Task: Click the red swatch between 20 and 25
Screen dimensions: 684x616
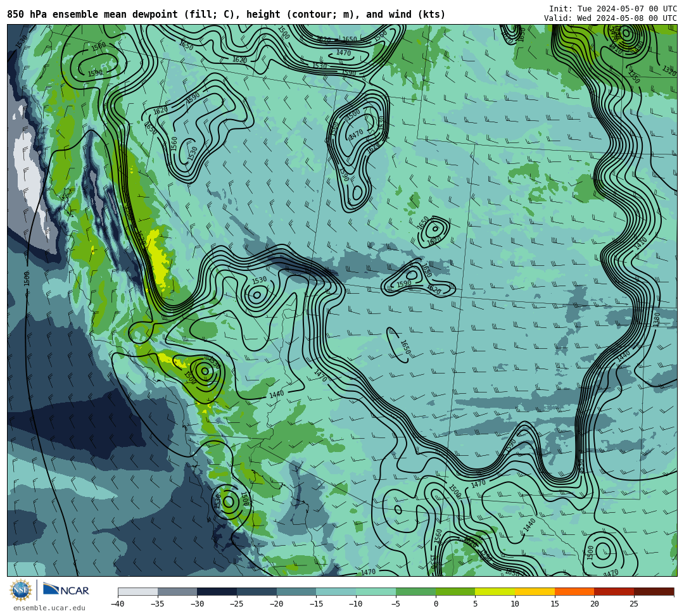Action: click(614, 591)
